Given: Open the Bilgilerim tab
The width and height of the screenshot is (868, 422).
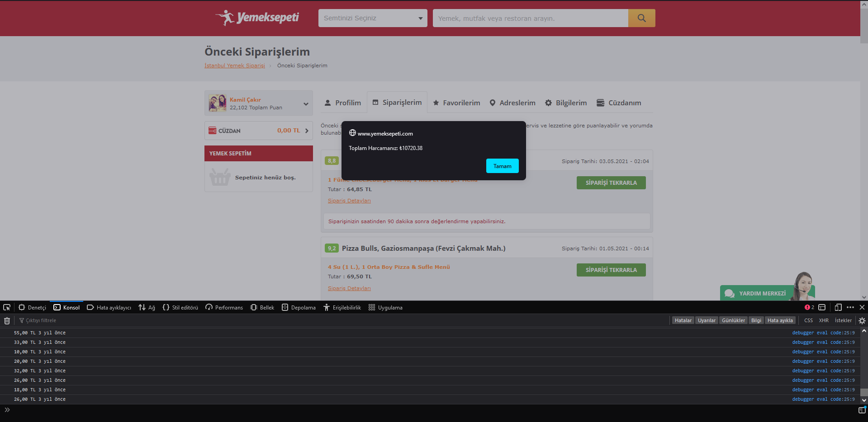Looking at the screenshot, I should [x=566, y=103].
